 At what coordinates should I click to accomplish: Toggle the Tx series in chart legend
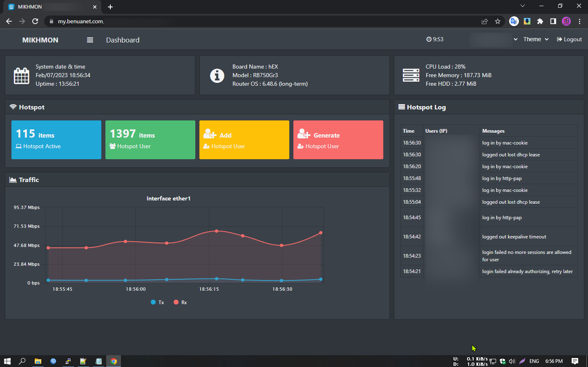157,302
